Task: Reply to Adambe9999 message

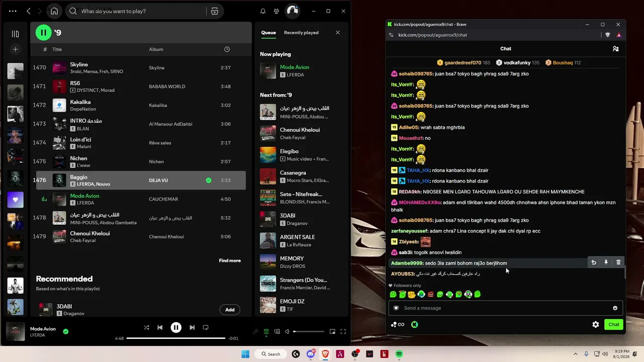Action: pyautogui.click(x=594, y=262)
